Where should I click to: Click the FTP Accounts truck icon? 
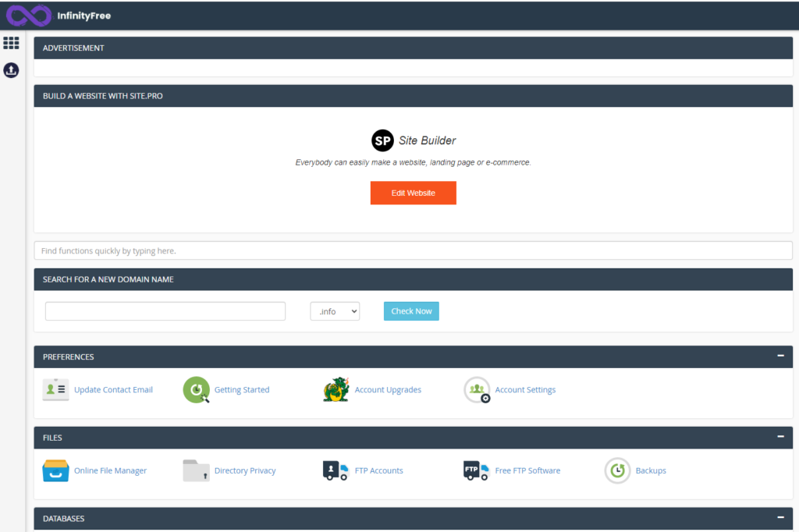(x=336, y=470)
